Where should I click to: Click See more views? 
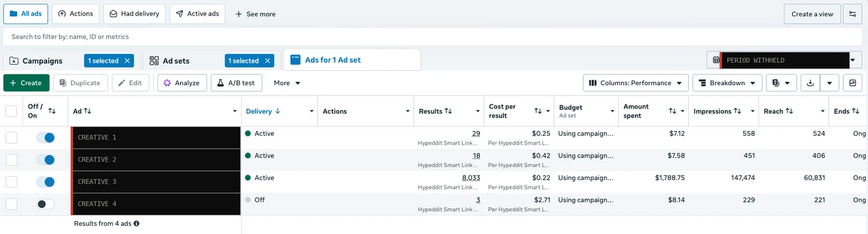(x=255, y=14)
